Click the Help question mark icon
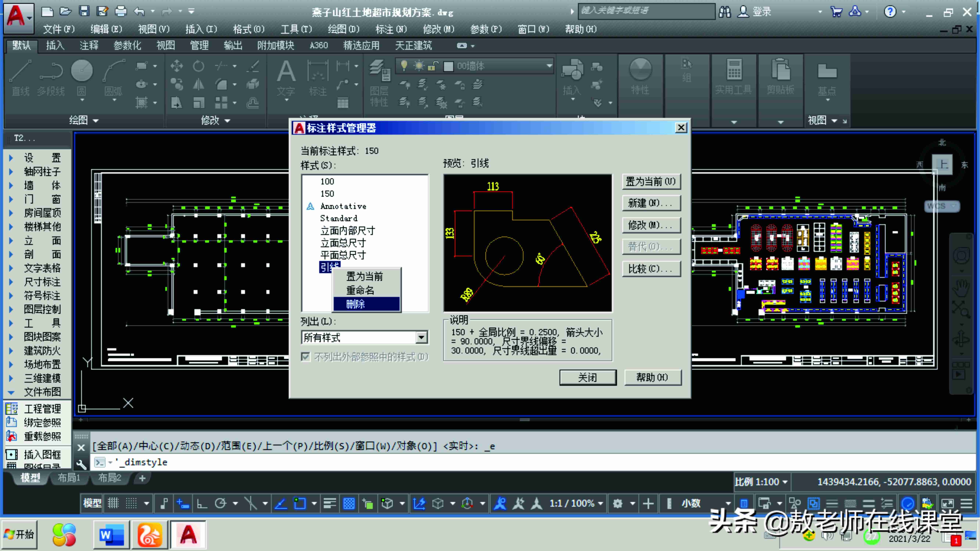Screen dimensions: 980x551 point(890,12)
